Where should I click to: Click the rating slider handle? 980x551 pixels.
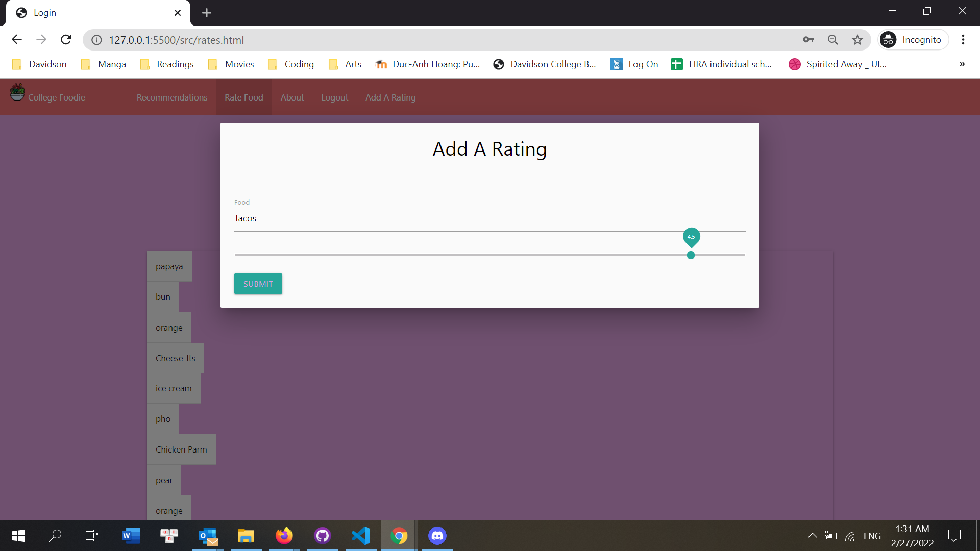(691, 255)
